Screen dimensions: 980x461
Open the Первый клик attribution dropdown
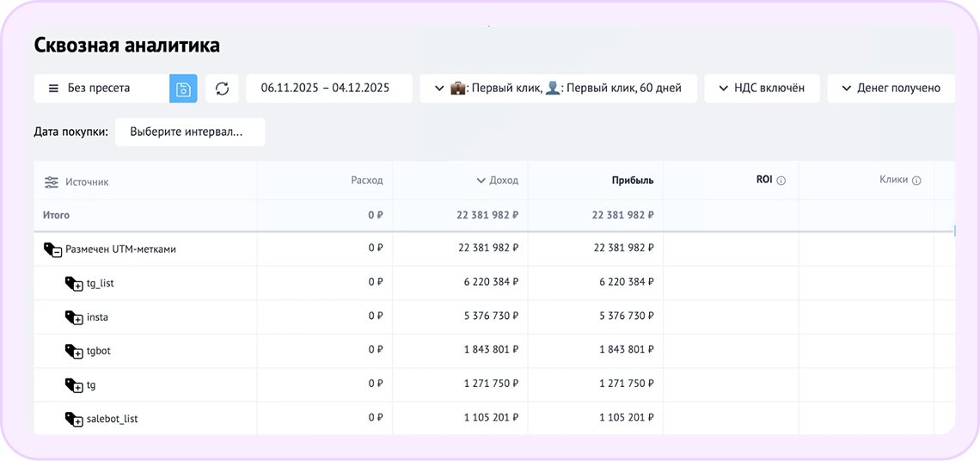coord(557,89)
